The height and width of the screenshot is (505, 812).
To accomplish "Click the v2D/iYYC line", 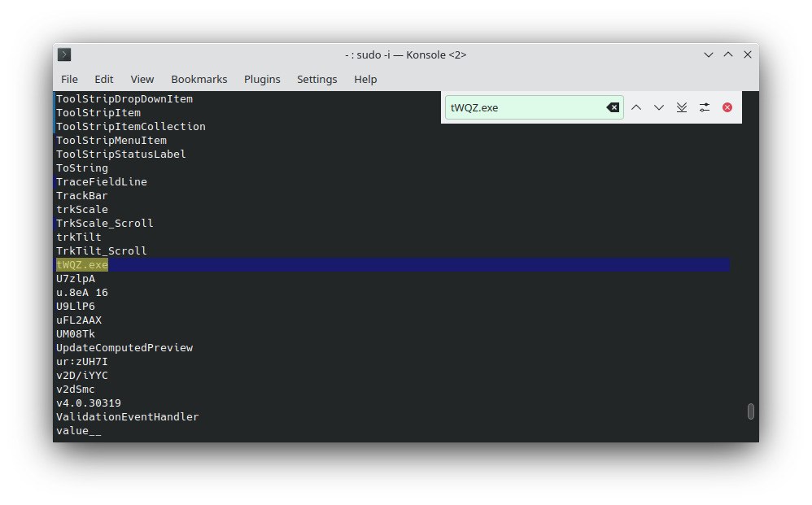I will pyautogui.click(x=82, y=376).
